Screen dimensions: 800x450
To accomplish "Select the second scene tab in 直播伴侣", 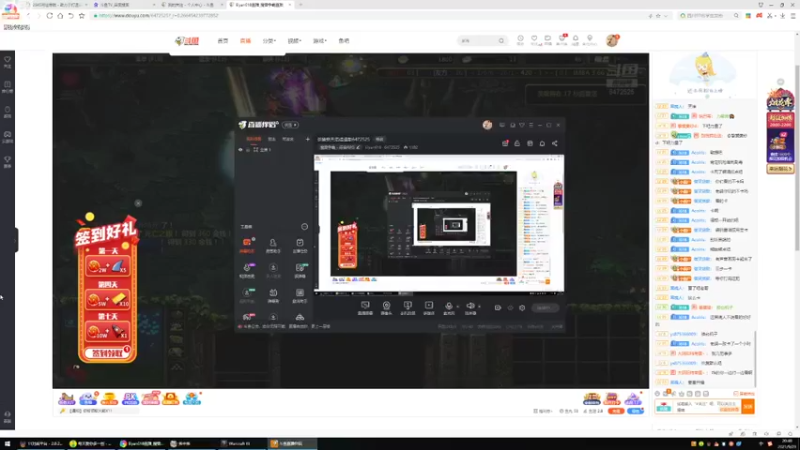I will (x=272, y=139).
